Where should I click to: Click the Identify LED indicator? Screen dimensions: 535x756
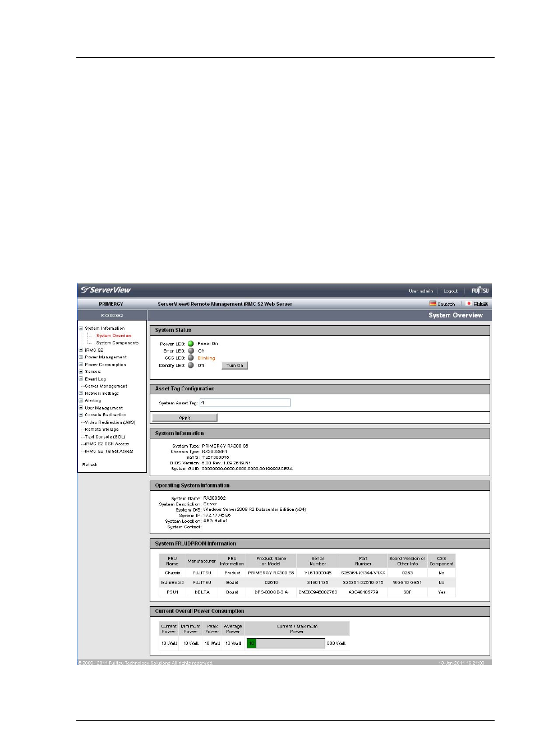coord(191,365)
